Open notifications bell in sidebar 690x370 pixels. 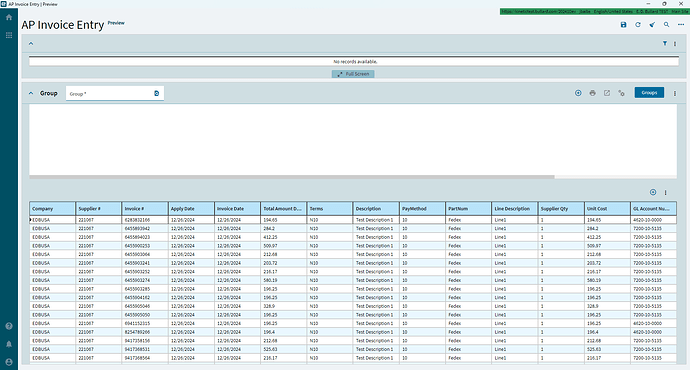[x=9, y=344]
